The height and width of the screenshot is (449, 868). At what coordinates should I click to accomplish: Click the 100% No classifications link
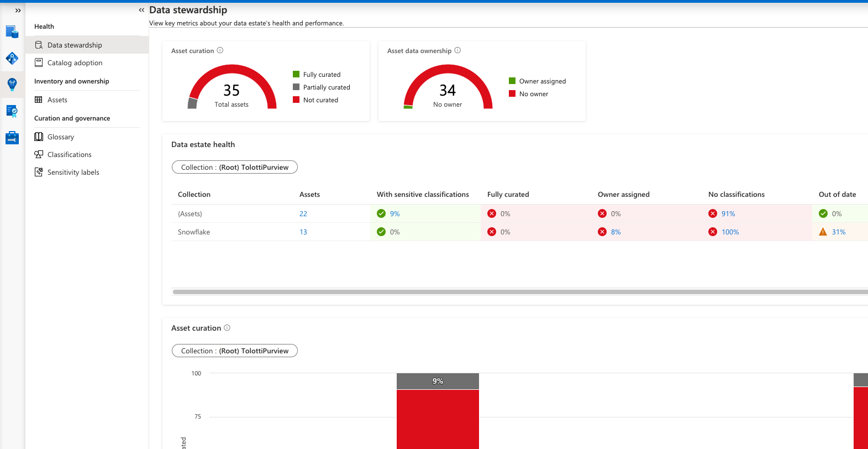click(x=730, y=232)
